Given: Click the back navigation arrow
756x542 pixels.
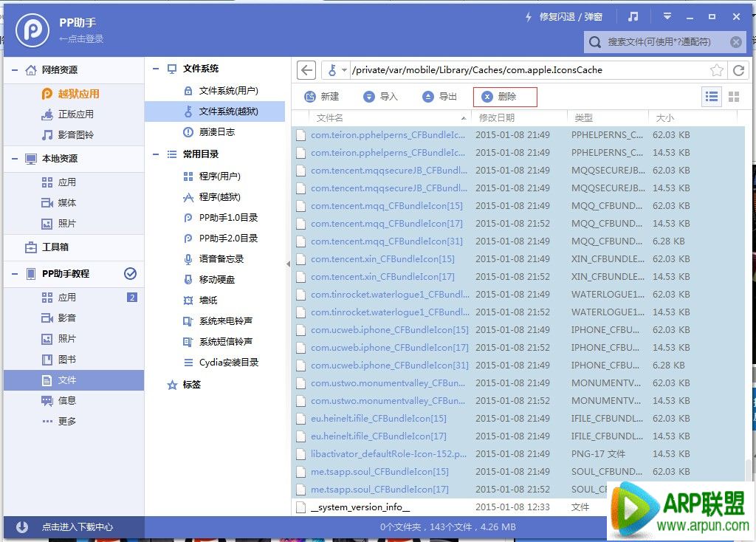Looking at the screenshot, I should point(306,69).
